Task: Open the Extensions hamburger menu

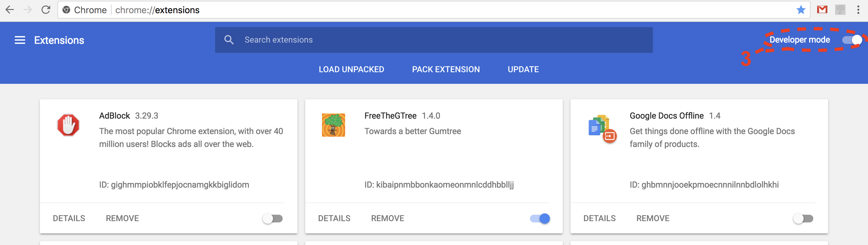Action: (20, 40)
